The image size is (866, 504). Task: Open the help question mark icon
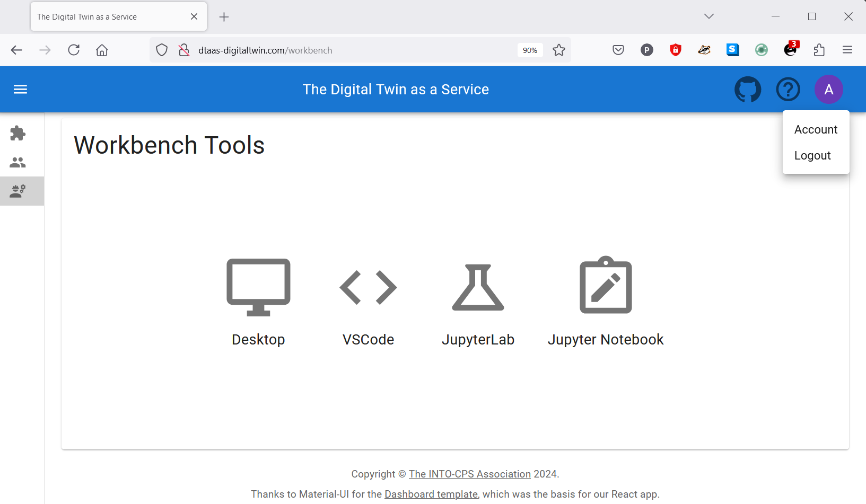[x=788, y=89]
